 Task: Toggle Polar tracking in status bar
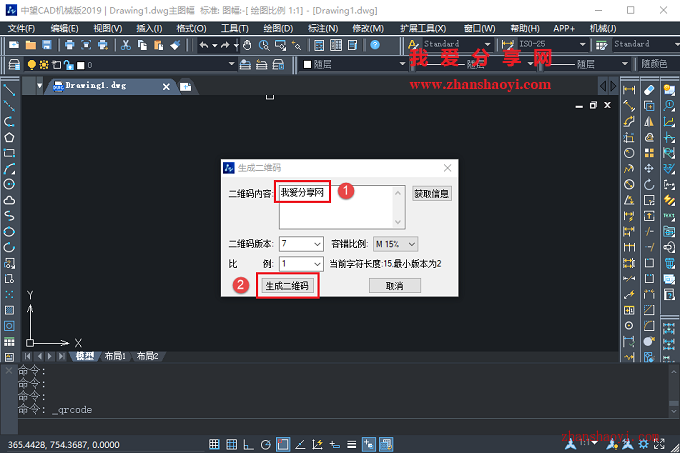[x=266, y=444]
